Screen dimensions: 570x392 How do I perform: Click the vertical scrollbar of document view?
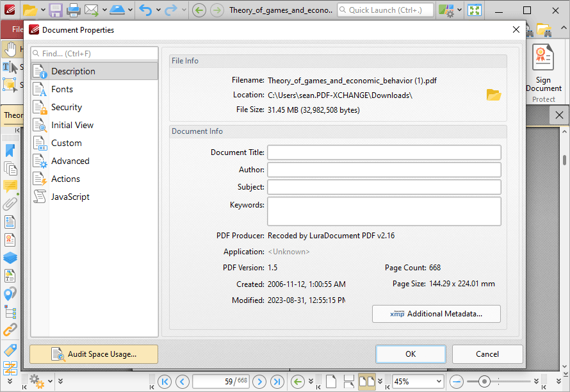pyautogui.click(x=564, y=160)
